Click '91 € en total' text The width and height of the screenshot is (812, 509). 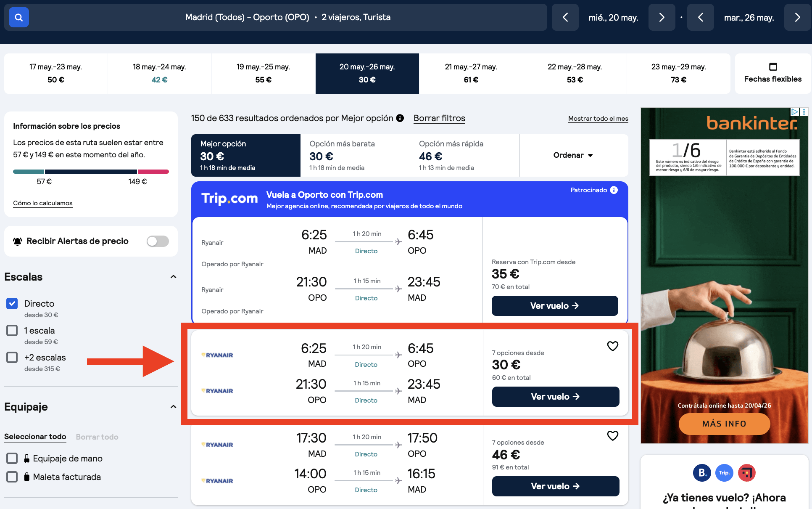click(x=511, y=467)
